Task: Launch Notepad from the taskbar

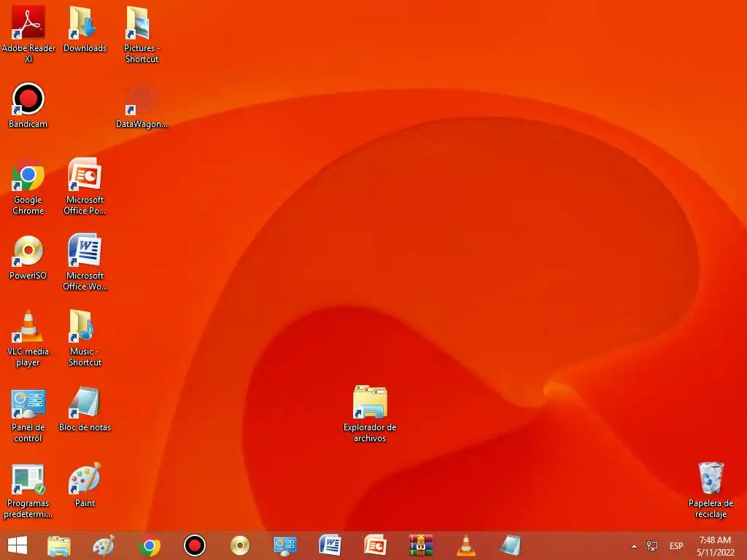Action: (x=511, y=545)
